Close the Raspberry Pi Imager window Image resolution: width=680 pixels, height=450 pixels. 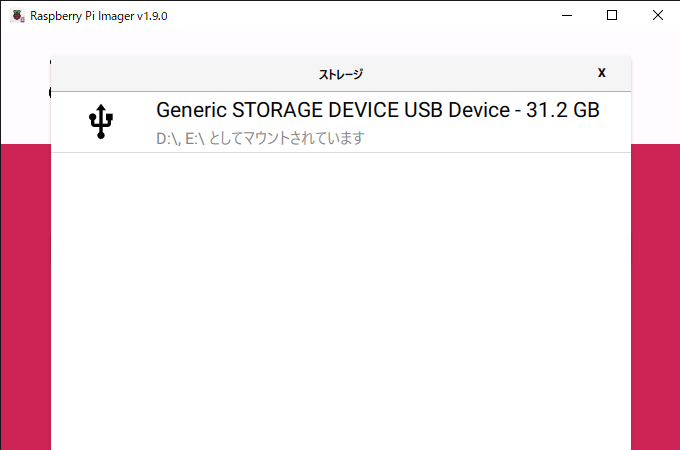pyautogui.click(x=657, y=16)
